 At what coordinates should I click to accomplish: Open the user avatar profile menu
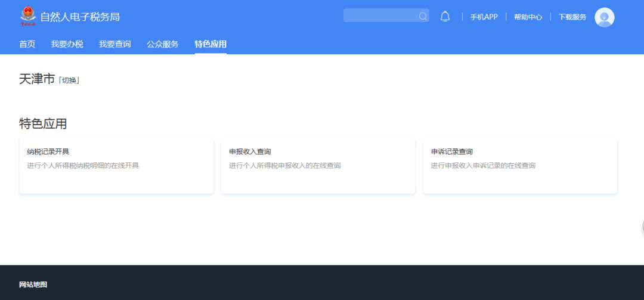(x=604, y=17)
